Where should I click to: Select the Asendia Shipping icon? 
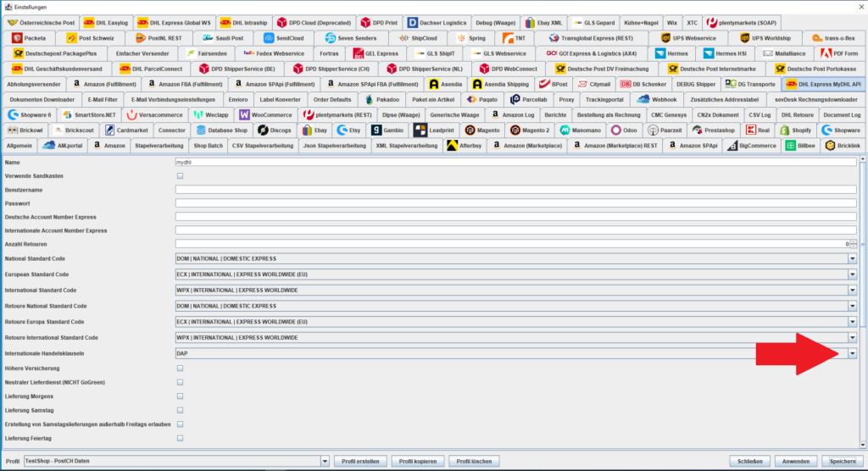click(x=477, y=84)
